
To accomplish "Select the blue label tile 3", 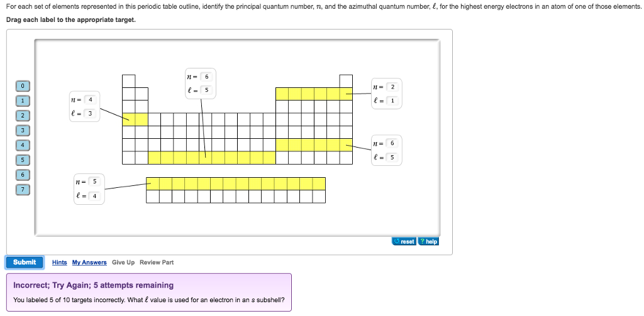I will 23,131.
